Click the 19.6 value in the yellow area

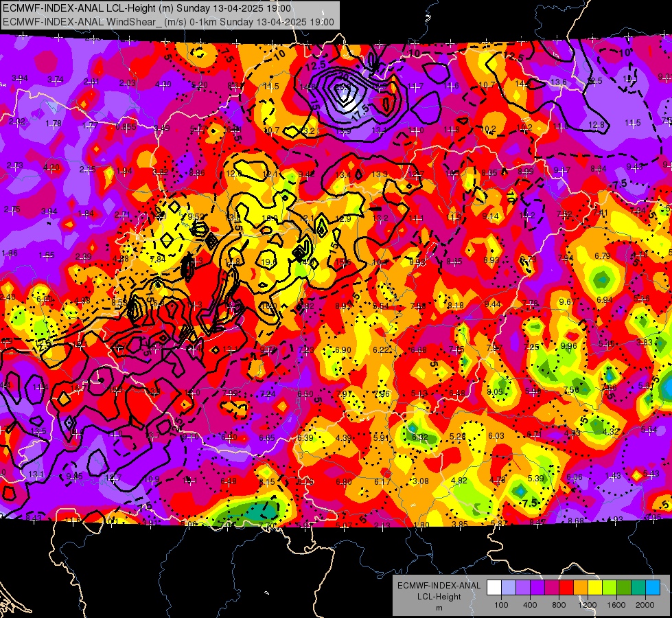pos(268,262)
